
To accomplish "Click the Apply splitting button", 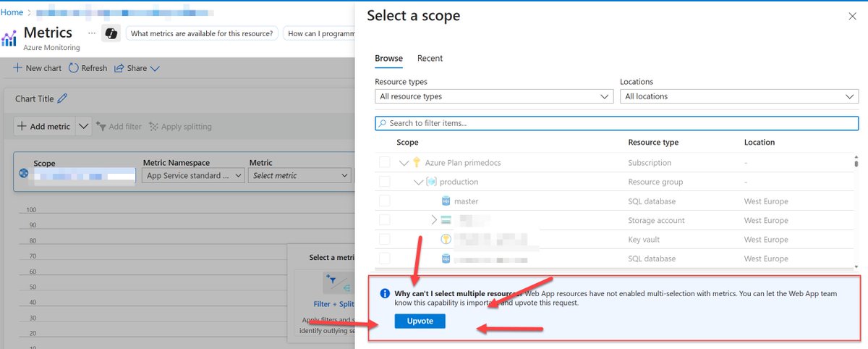I will (180, 127).
